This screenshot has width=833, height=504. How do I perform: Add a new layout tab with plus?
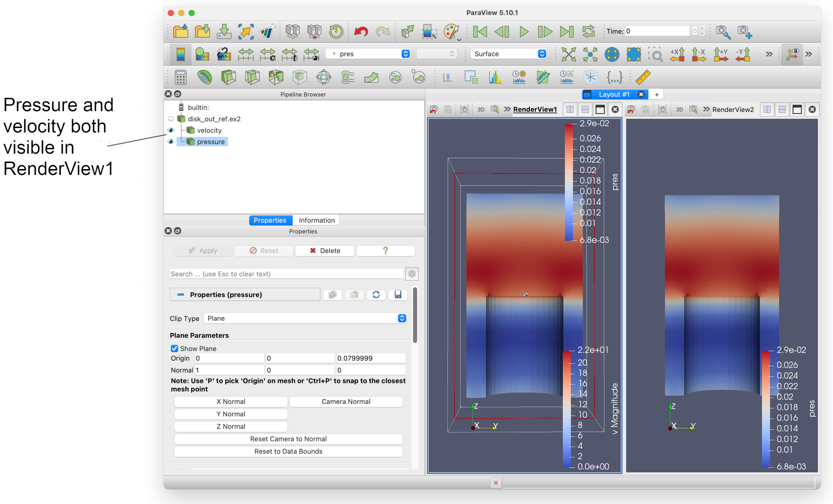[656, 94]
